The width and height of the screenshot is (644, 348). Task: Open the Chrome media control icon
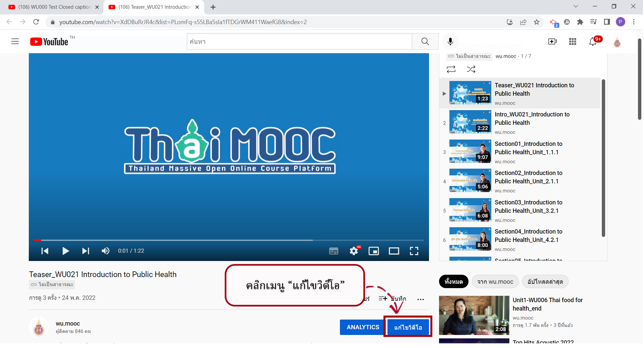tap(593, 22)
